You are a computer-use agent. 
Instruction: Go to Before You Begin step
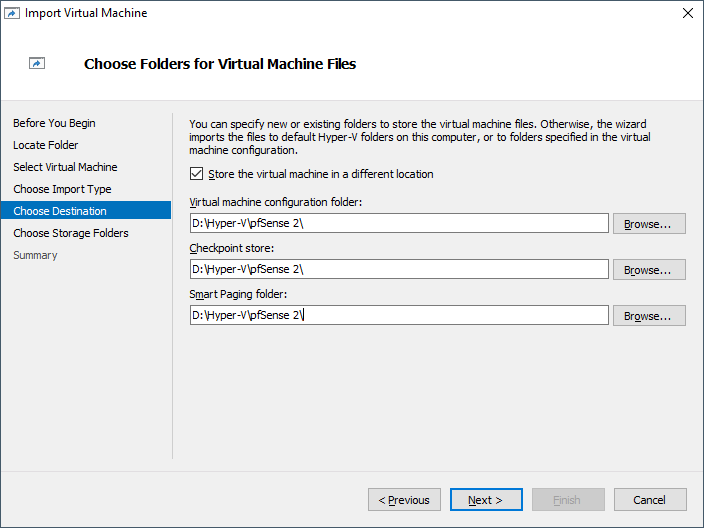click(54, 123)
